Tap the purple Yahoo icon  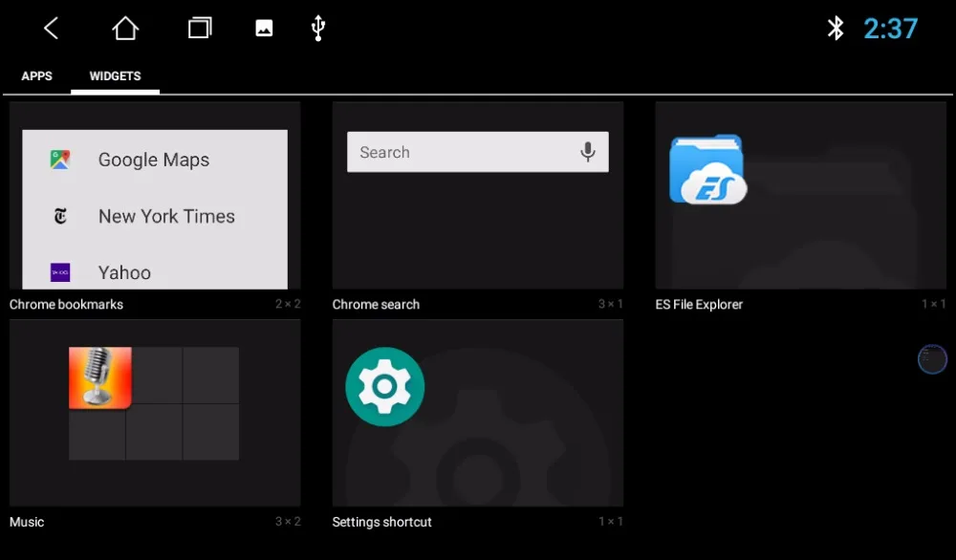click(x=59, y=272)
